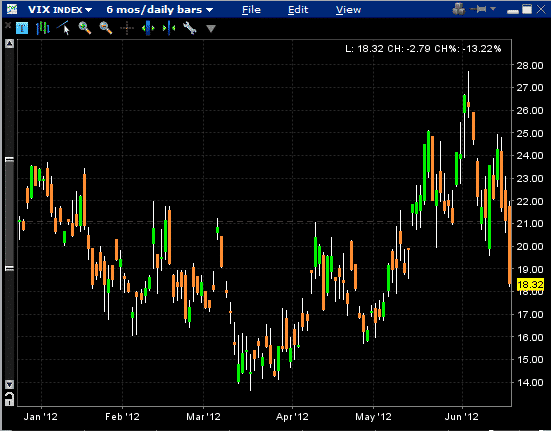Click the zoom out magnifier

(105, 28)
